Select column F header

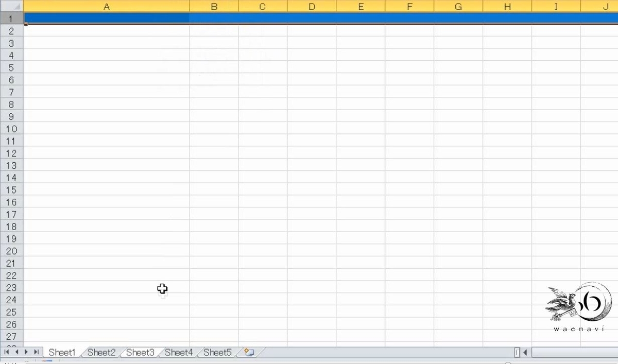[409, 6]
